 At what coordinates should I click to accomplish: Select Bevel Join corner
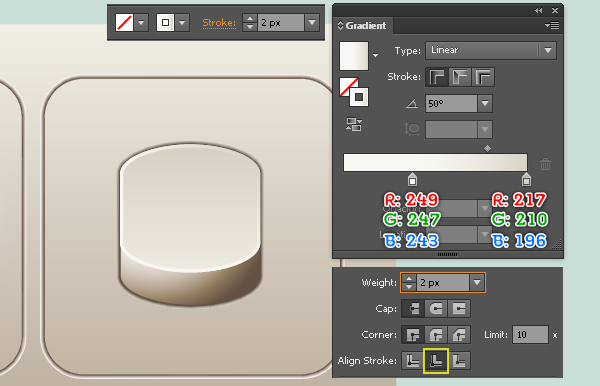[x=459, y=335]
